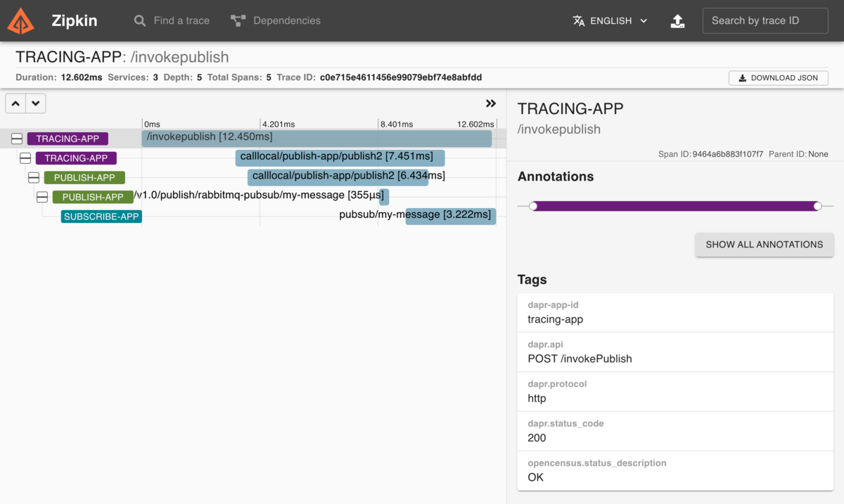Click the translate language icon

(x=579, y=21)
